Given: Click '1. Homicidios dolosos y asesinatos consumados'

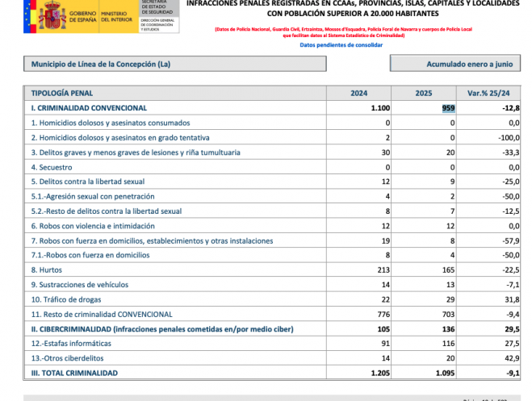Looking at the screenshot, I should [111, 123].
